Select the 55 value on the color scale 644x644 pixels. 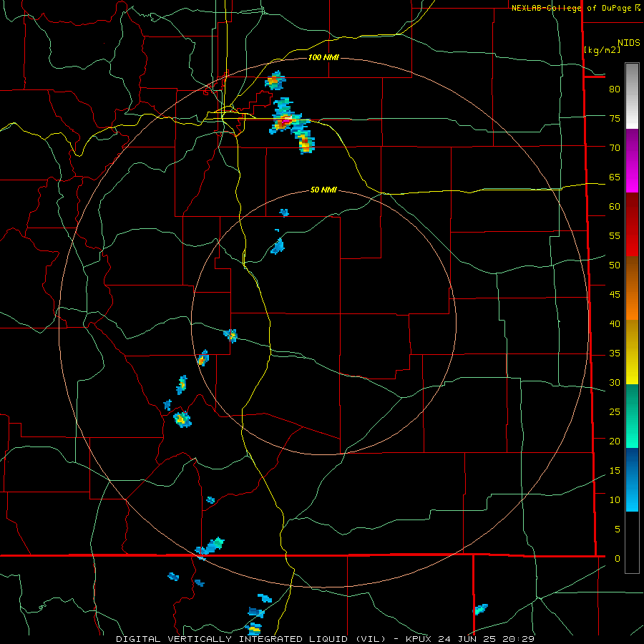(x=615, y=235)
